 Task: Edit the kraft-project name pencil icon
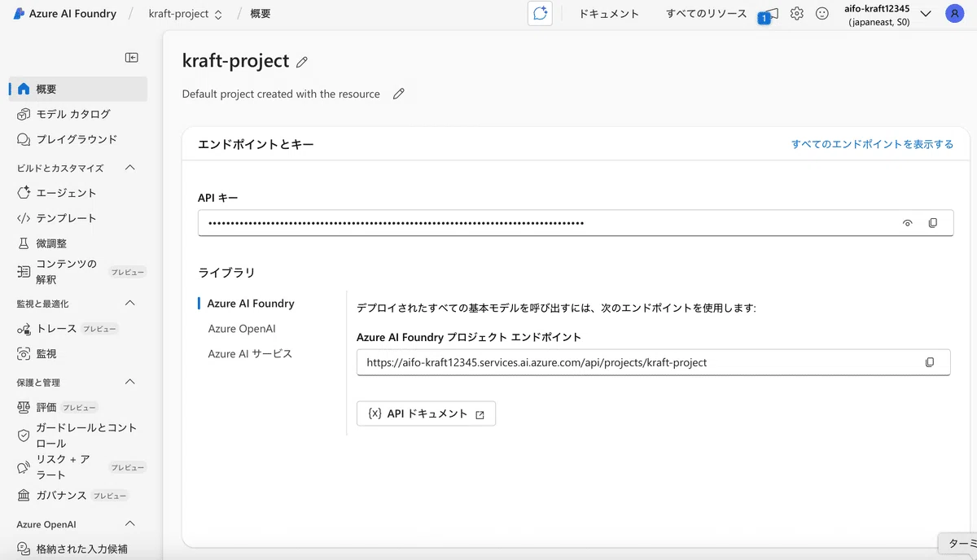click(x=302, y=62)
